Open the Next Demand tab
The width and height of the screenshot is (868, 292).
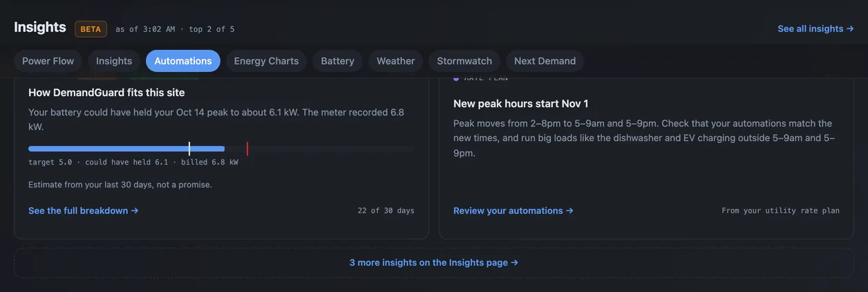545,61
